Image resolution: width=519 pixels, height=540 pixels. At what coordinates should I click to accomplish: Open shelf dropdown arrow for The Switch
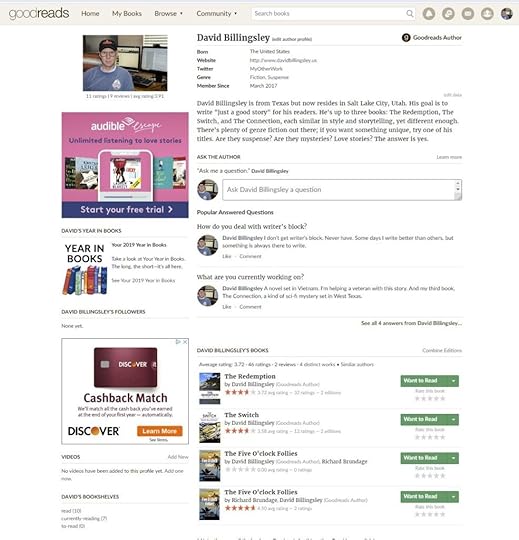[454, 419]
